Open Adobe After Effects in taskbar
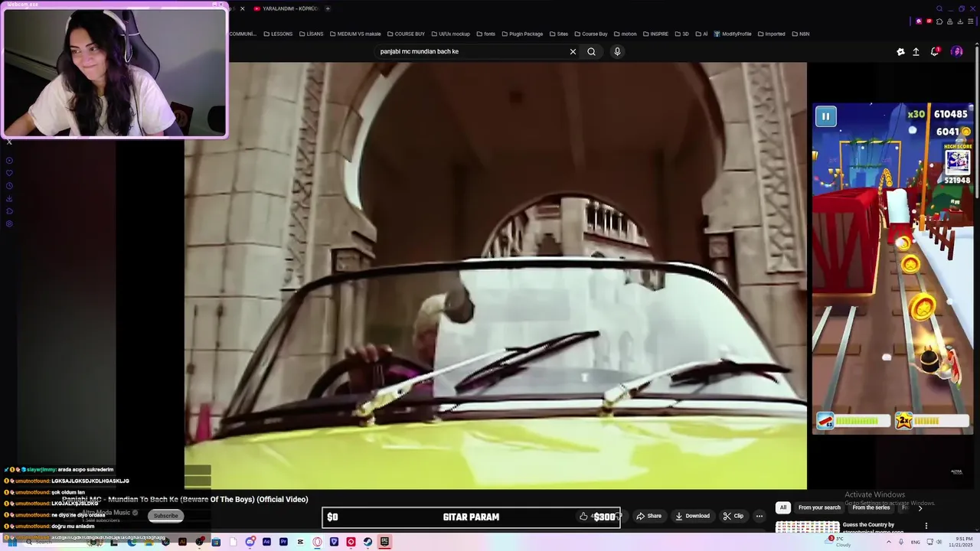Screen dimensions: 980x551 266,542
